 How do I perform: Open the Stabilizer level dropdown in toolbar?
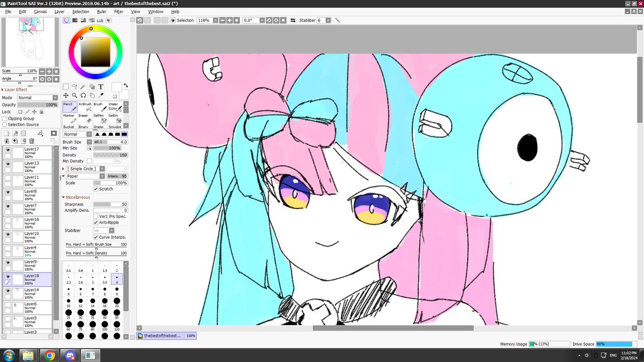(x=327, y=20)
